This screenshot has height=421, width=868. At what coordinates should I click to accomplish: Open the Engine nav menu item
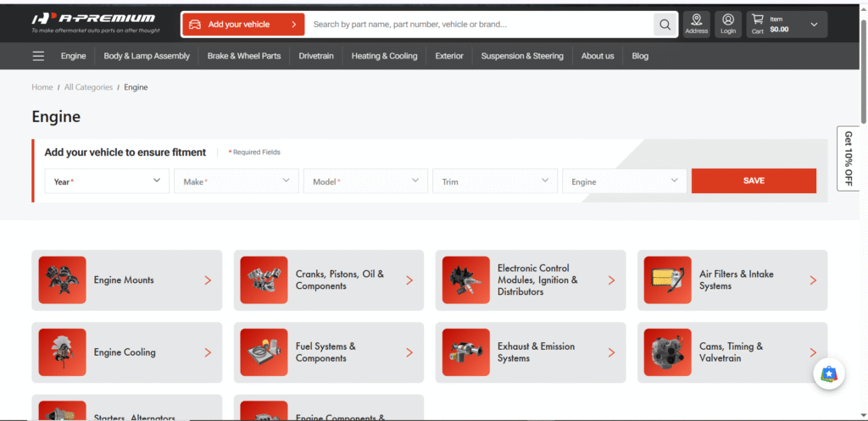click(74, 56)
